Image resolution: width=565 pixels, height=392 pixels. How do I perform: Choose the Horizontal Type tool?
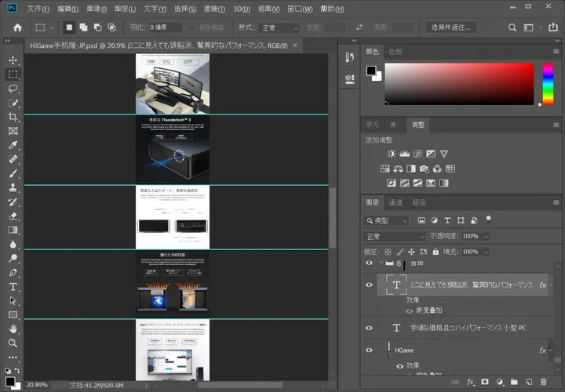pos(13,287)
